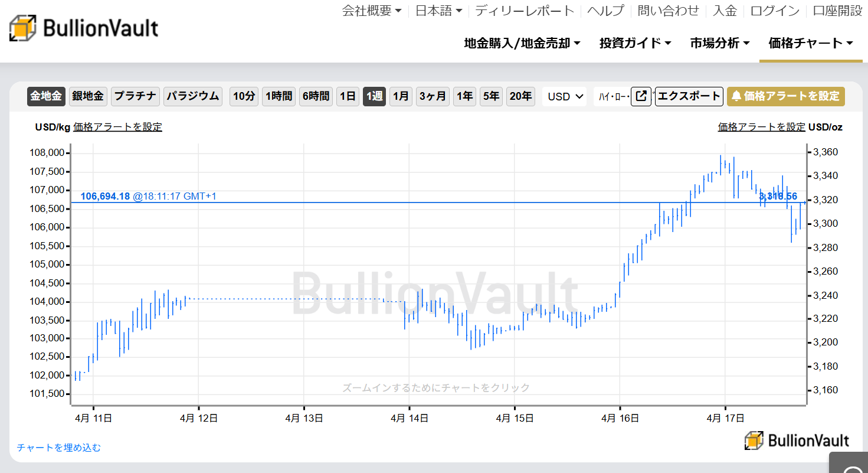This screenshot has height=473, width=868.
Task: Click 4月 16日 date label on axis
Action: click(620, 418)
